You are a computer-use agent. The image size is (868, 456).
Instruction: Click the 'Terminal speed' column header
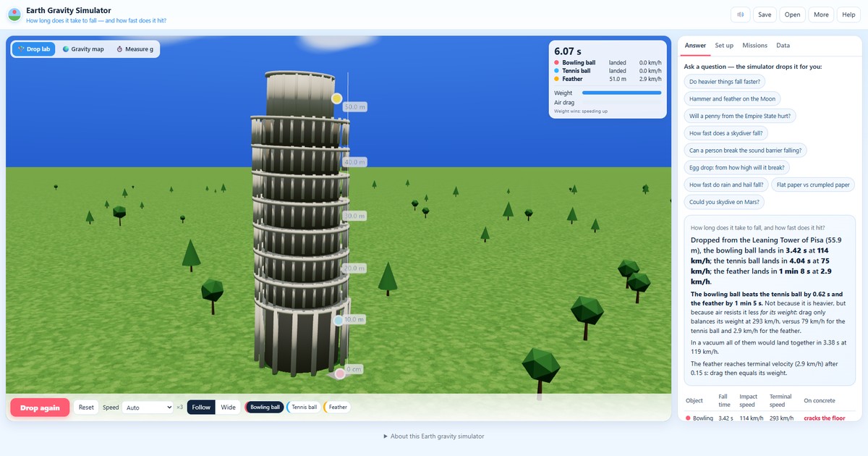pos(780,400)
